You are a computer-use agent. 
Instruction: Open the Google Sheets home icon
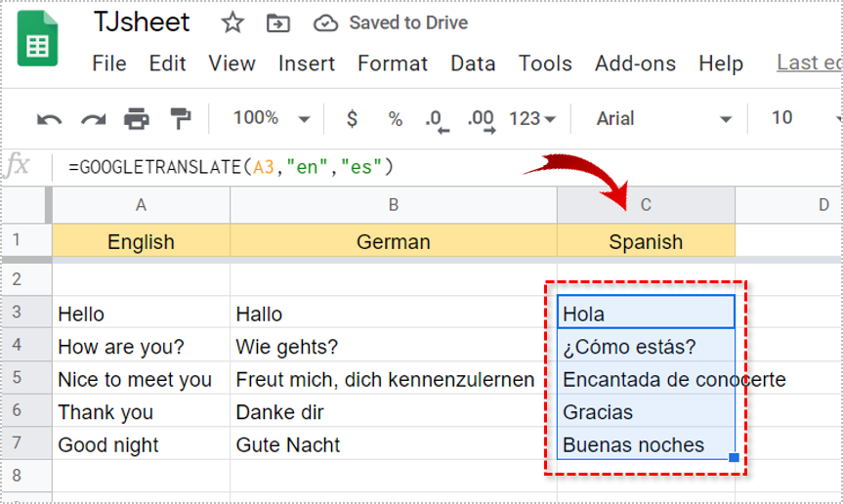point(37,39)
